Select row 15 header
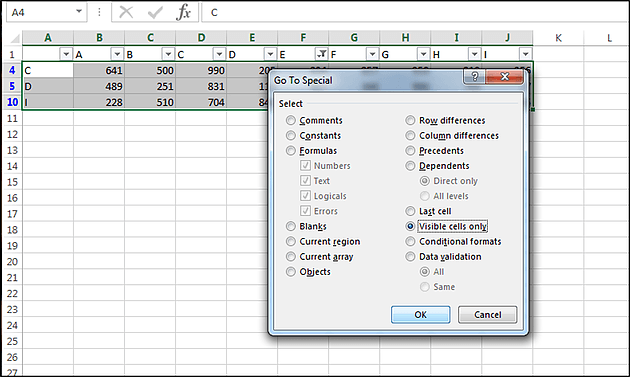630x377 pixels. click(x=12, y=182)
